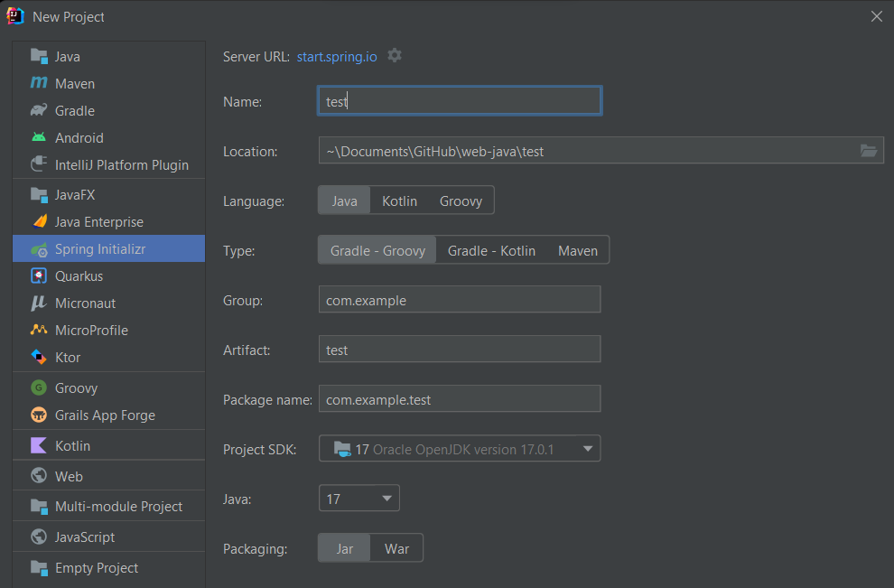The height and width of the screenshot is (588, 894).
Task: Select Ktor generator label
Action: point(68,358)
